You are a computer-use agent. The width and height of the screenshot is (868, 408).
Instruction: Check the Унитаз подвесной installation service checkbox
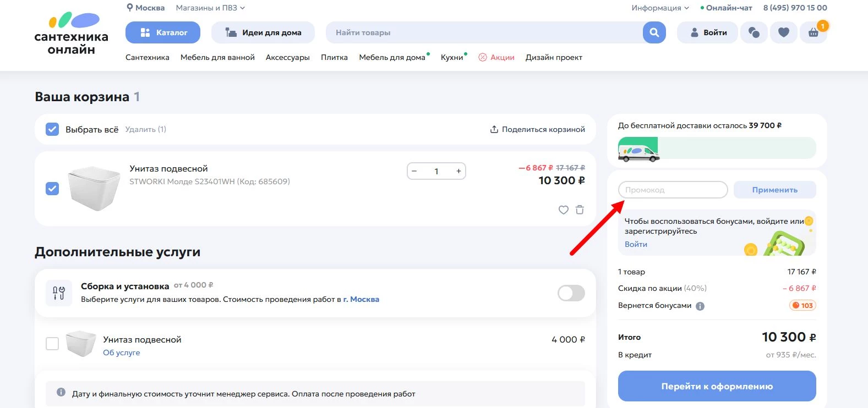coord(52,344)
